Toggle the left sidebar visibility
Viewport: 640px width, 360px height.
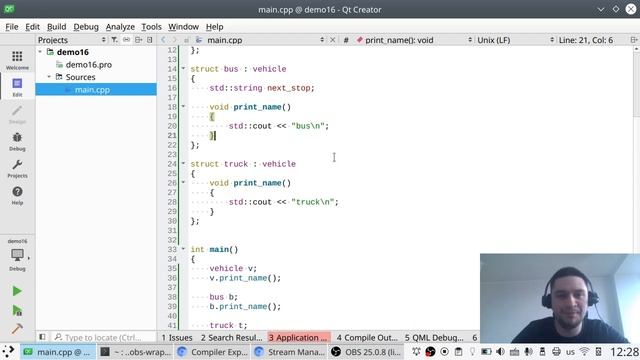pyautogui.click(x=42, y=337)
